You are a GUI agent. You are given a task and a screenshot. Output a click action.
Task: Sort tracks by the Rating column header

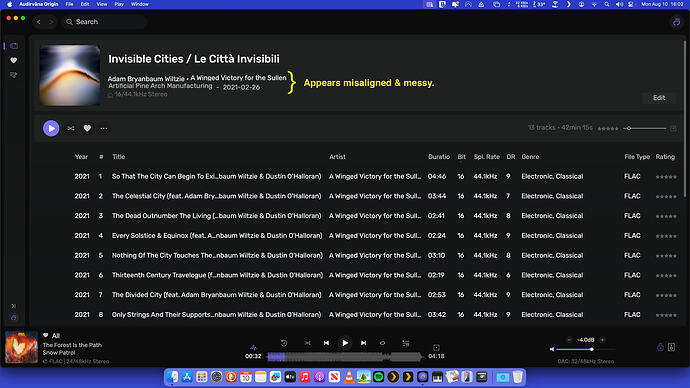click(x=665, y=157)
